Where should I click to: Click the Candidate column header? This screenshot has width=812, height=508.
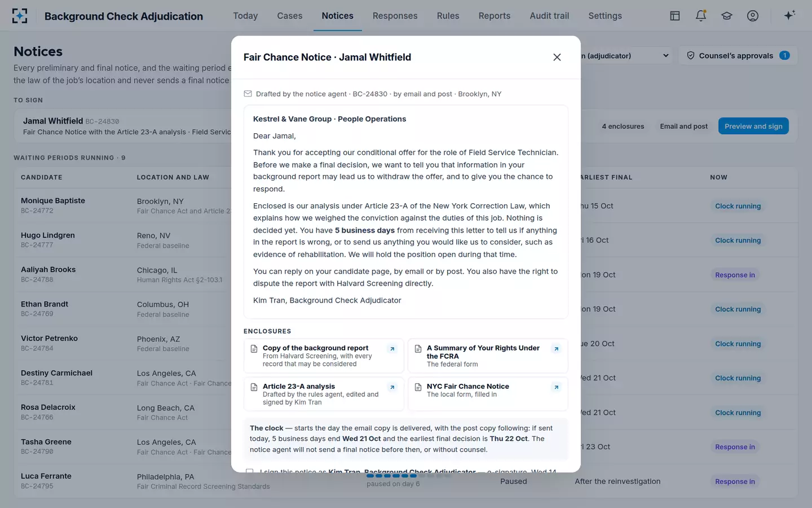tap(42, 177)
